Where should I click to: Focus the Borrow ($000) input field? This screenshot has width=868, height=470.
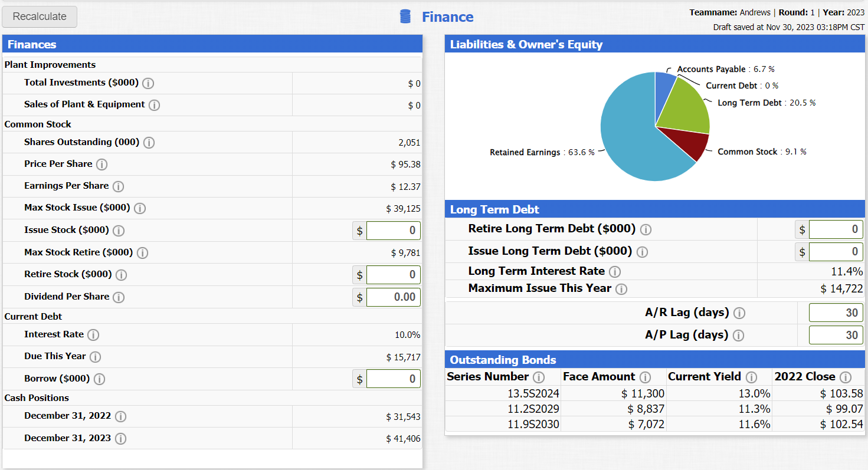pyautogui.click(x=393, y=379)
